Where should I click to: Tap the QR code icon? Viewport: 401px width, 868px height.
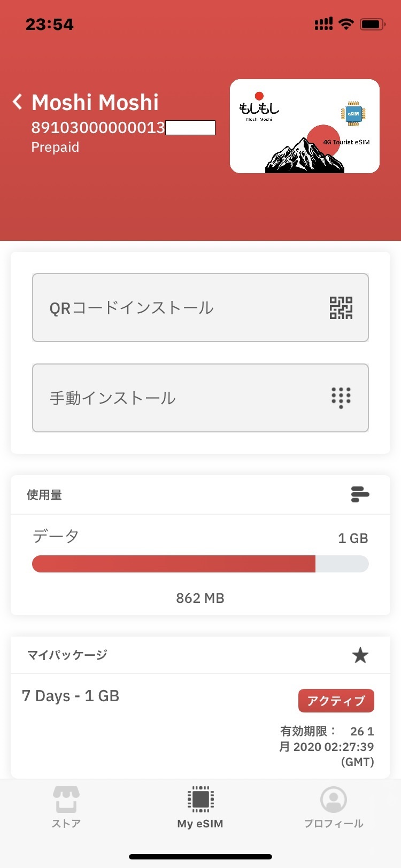tap(341, 308)
